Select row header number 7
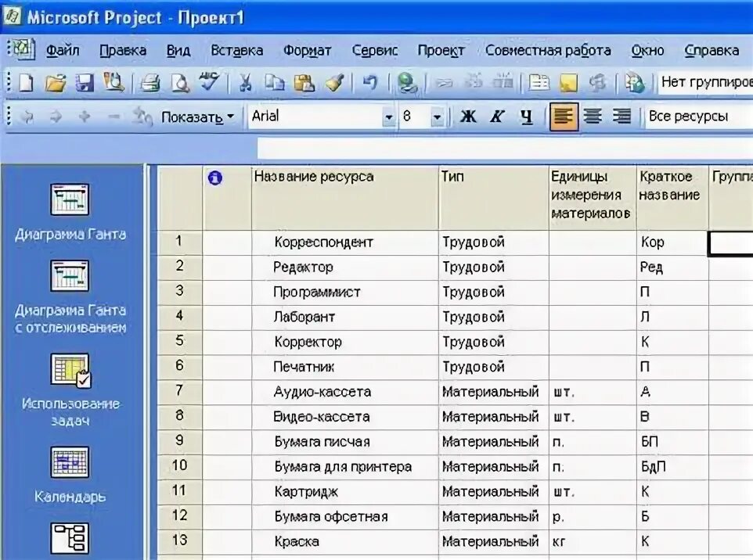 (x=179, y=392)
